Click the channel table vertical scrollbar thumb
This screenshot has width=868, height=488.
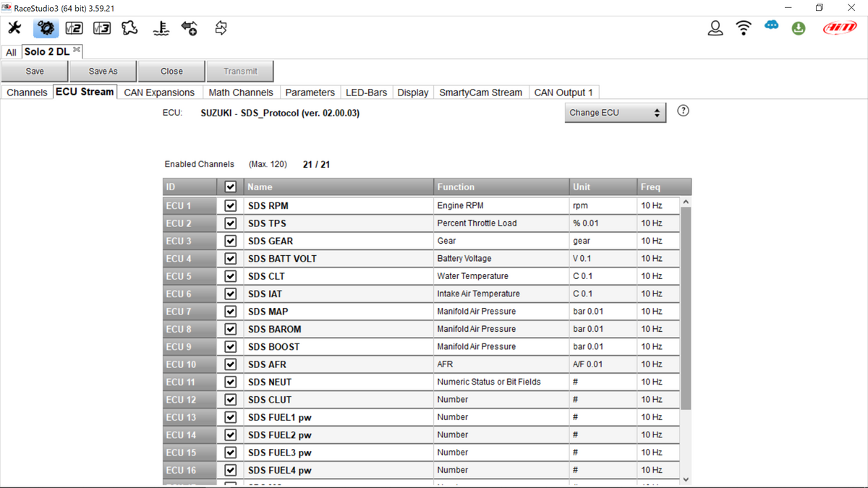(x=686, y=309)
